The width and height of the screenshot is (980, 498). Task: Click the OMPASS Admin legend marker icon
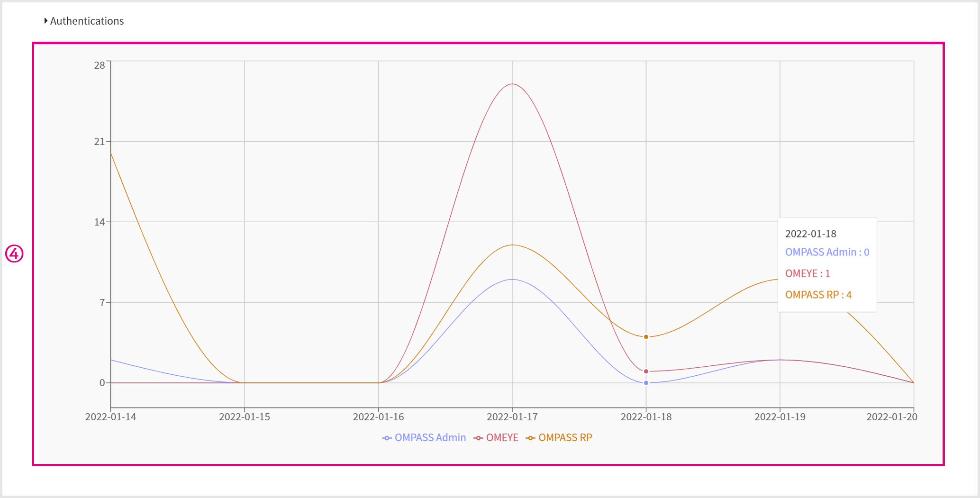click(x=387, y=438)
